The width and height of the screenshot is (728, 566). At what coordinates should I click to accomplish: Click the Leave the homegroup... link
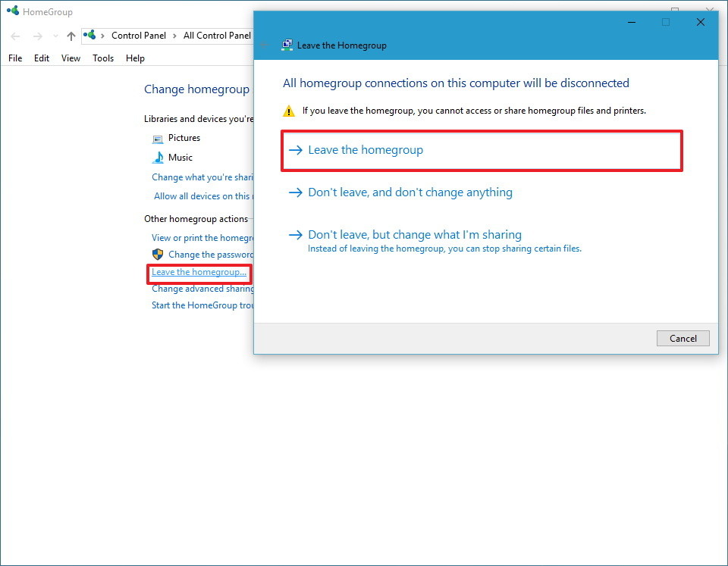tap(199, 272)
